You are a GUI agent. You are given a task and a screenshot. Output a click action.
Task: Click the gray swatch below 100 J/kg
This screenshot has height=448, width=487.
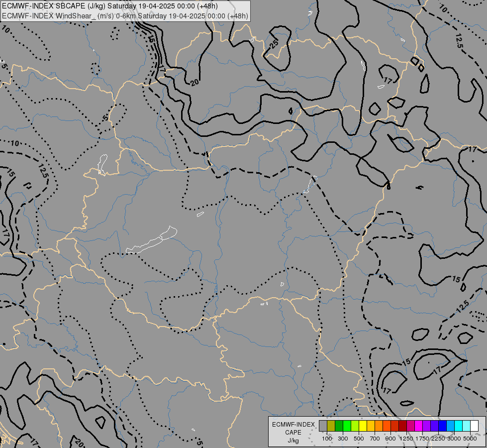click(x=323, y=426)
